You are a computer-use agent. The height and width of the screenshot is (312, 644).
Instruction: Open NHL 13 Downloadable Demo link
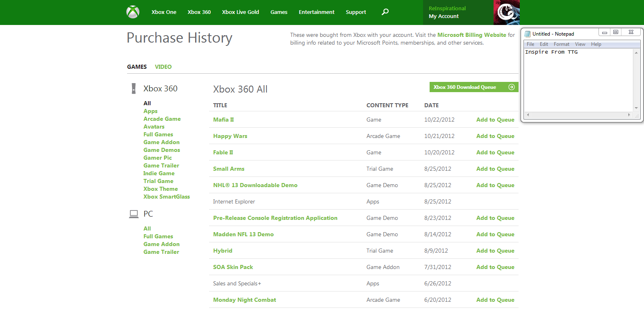(255, 185)
